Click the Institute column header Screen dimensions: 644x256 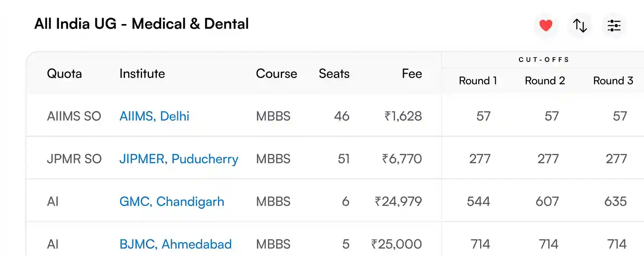tap(142, 73)
